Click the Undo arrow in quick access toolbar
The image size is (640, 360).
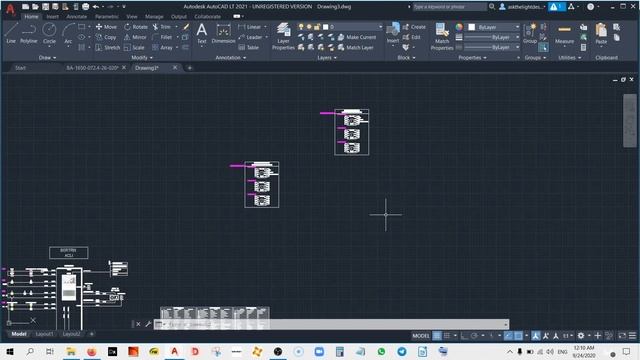point(96,7)
